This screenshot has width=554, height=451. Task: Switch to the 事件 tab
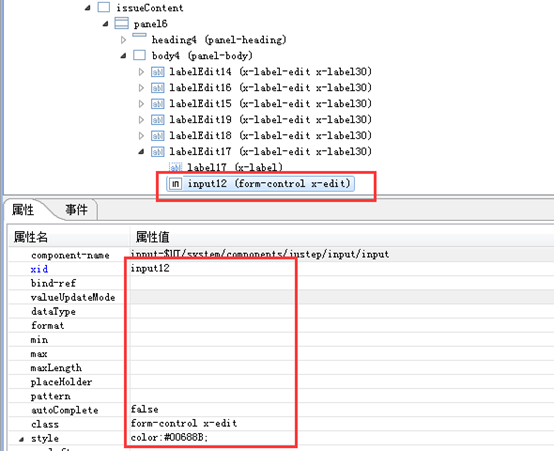tap(76, 210)
